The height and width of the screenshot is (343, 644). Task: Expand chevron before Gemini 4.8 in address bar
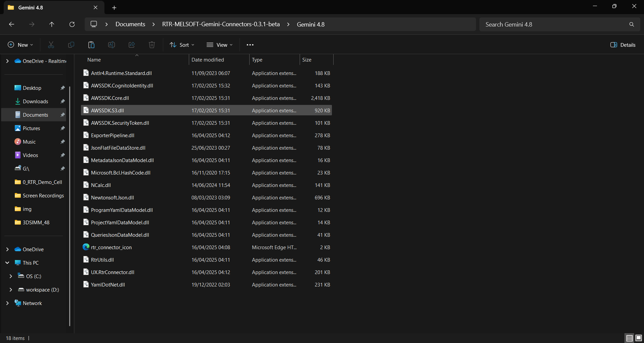click(x=288, y=24)
